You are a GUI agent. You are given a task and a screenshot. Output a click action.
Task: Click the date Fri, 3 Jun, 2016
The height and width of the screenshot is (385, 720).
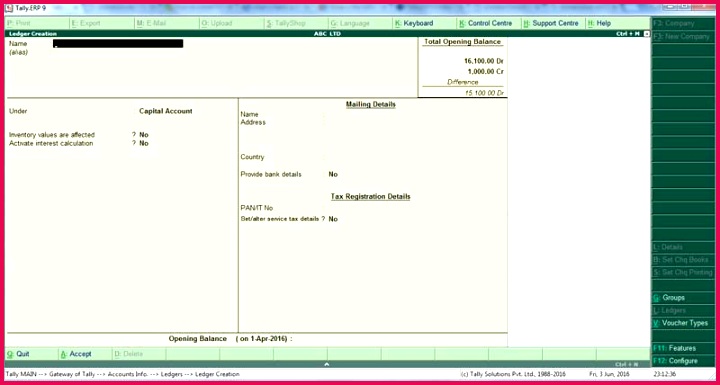pos(609,374)
